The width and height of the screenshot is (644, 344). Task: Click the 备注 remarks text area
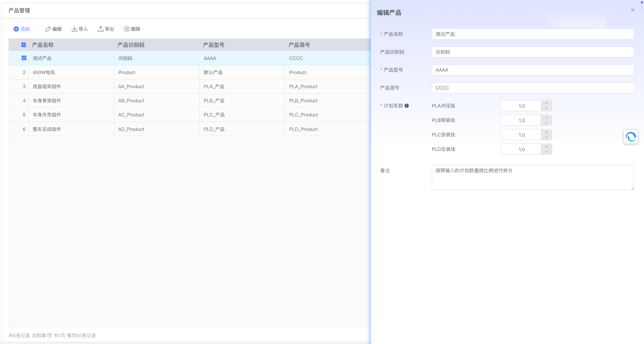tap(532, 177)
